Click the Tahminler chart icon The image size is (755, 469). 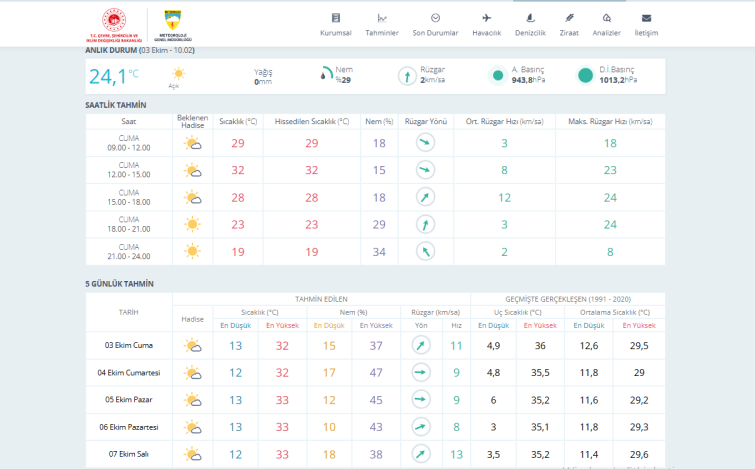(382, 18)
